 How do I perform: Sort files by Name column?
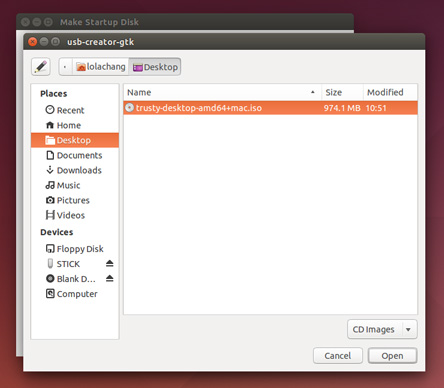pyautogui.click(x=222, y=92)
